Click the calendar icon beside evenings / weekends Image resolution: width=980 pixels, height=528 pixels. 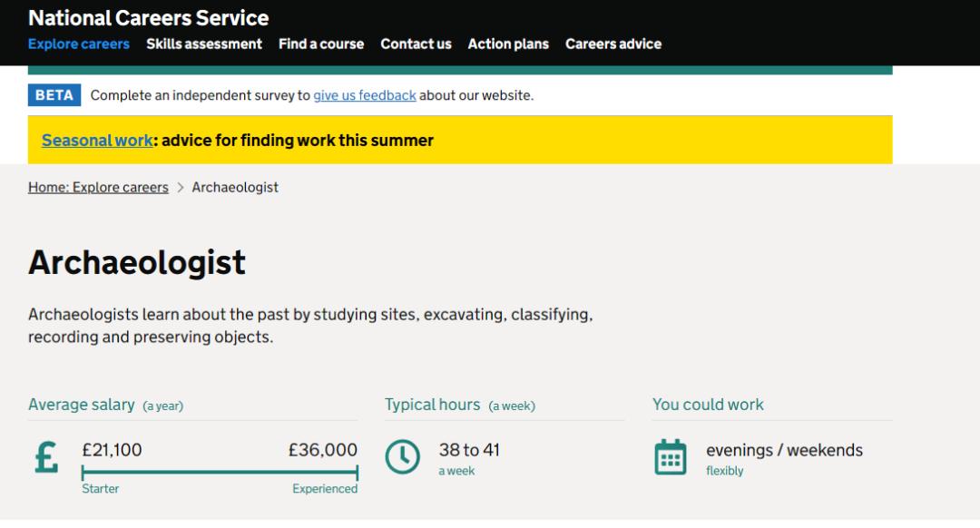(x=671, y=456)
